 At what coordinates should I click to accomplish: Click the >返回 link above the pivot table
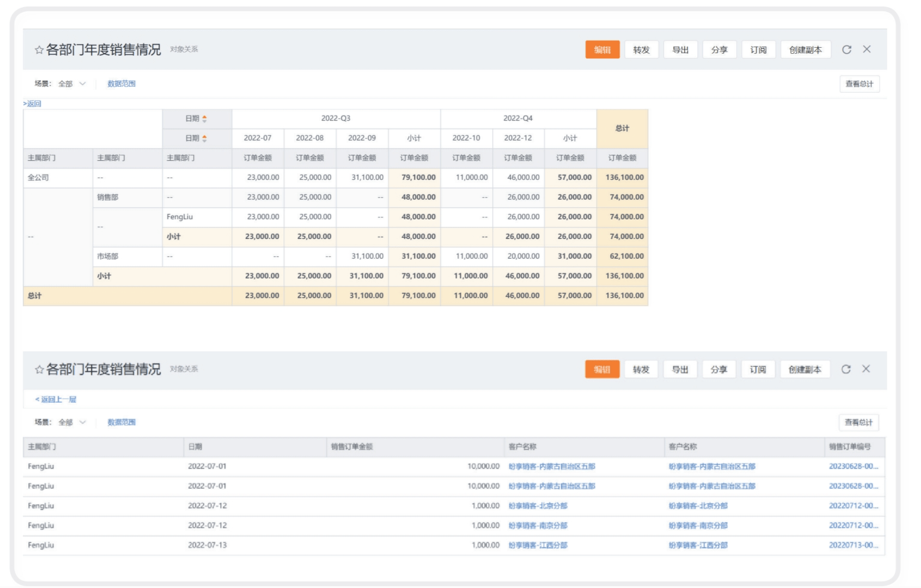32,104
